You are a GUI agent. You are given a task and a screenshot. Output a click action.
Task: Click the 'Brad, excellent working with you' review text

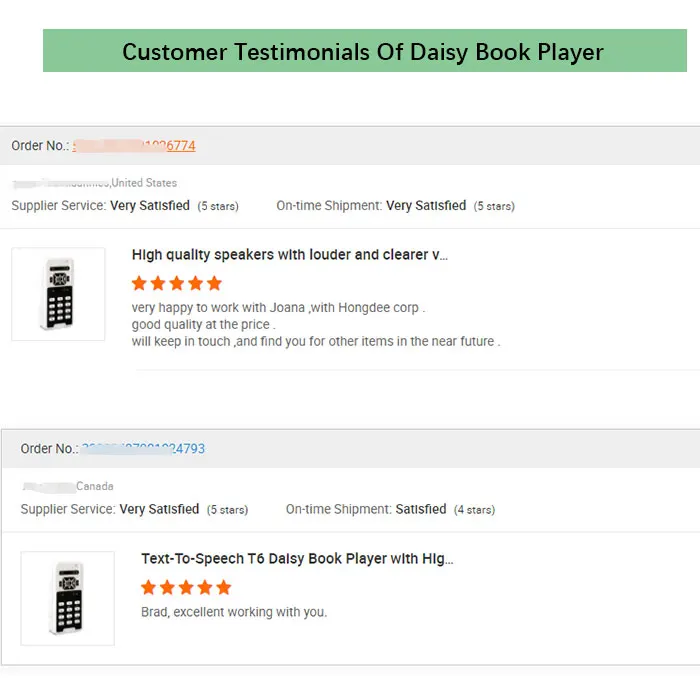point(234,612)
